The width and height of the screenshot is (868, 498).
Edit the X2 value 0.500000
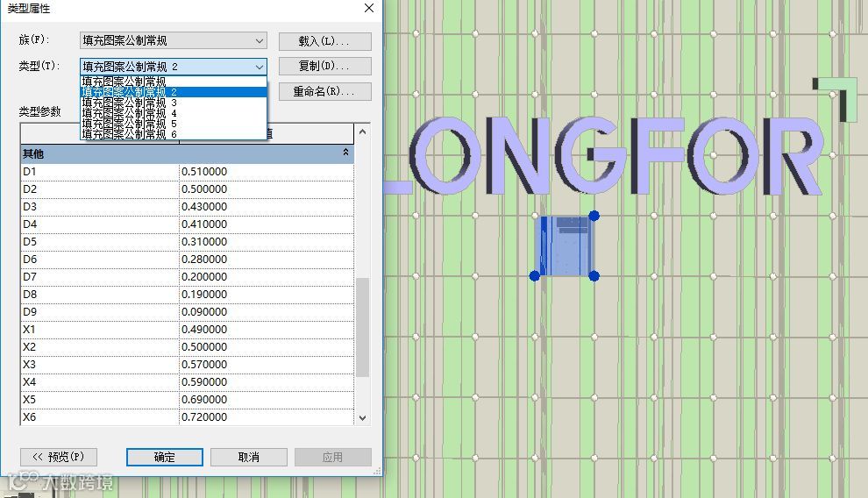[x=267, y=347]
